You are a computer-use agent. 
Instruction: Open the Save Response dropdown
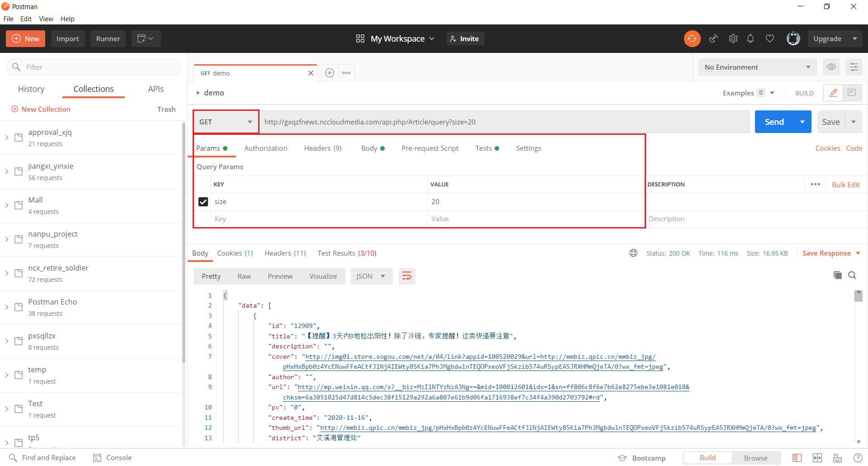click(831, 253)
